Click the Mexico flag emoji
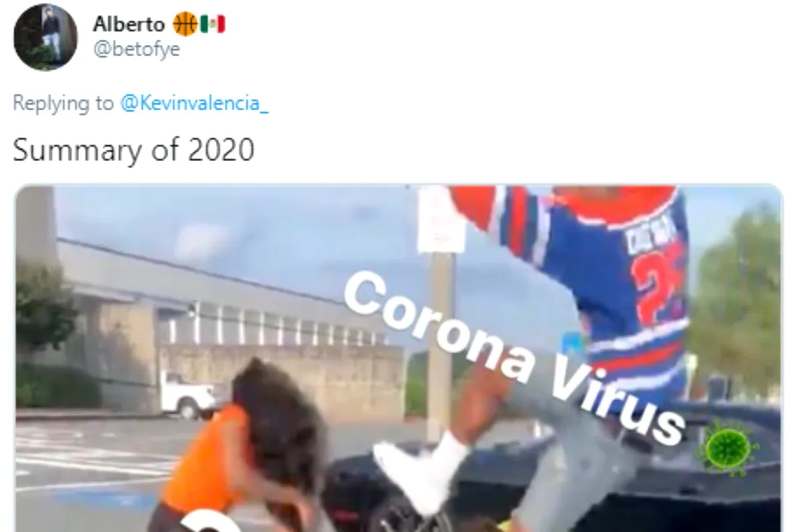Viewport: 798px width, 532px height. coord(212,24)
